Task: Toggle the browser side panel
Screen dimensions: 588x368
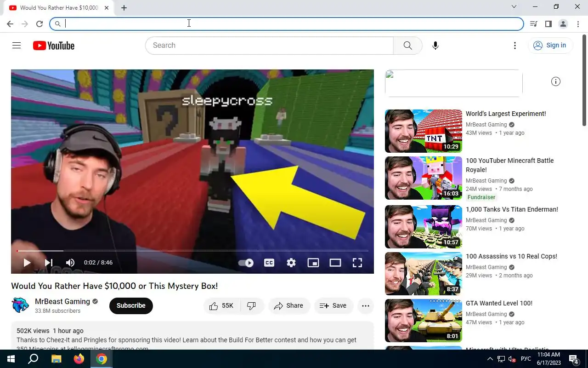Action: pos(548,24)
